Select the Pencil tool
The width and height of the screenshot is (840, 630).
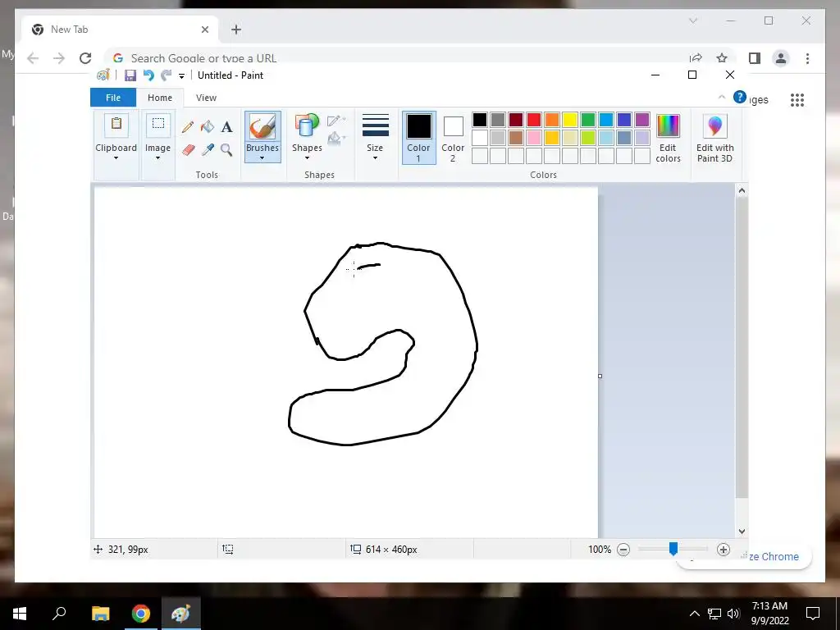tap(188, 127)
